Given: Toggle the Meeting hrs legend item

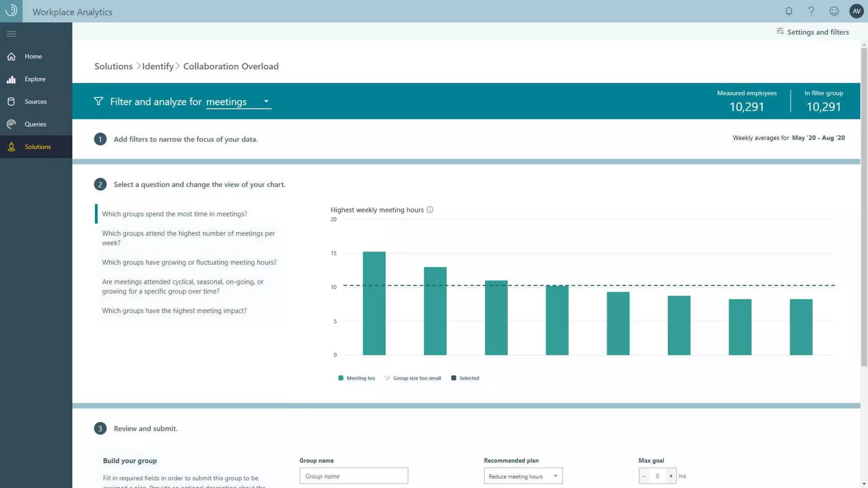Looking at the screenshot, I should point(356,378).
